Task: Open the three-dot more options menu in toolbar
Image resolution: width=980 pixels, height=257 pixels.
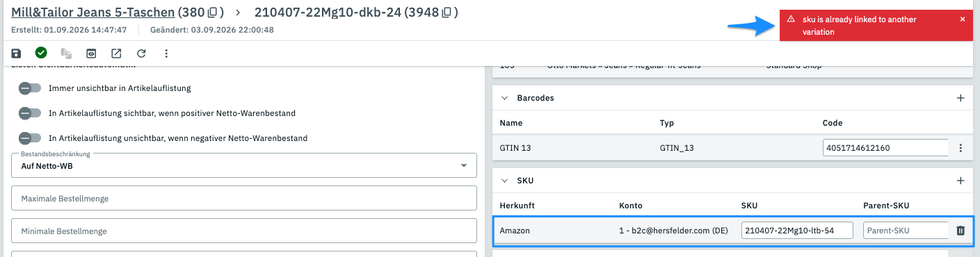Action: click(166, 53)
